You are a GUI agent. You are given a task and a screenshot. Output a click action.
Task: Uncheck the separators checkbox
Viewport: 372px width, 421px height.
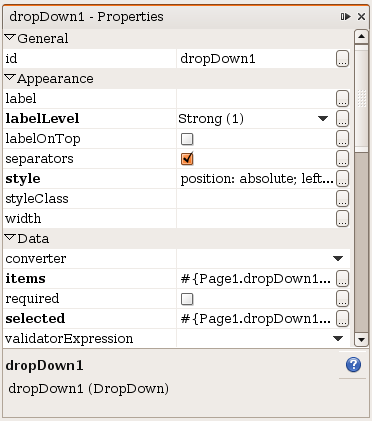(x=187, y=159)
